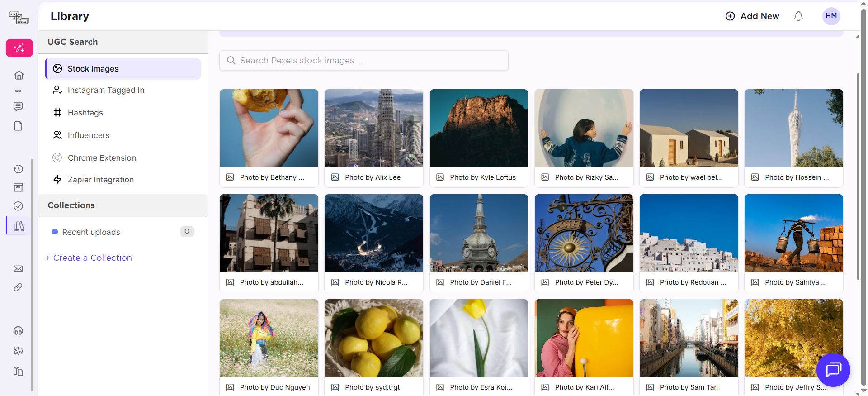Select the mountain photo by Nicola R...
Screen dimensions: 868x396
click(x=374, y=233)
